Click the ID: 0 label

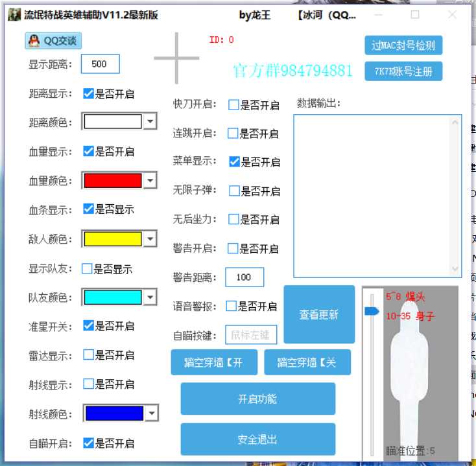(221, 40)
